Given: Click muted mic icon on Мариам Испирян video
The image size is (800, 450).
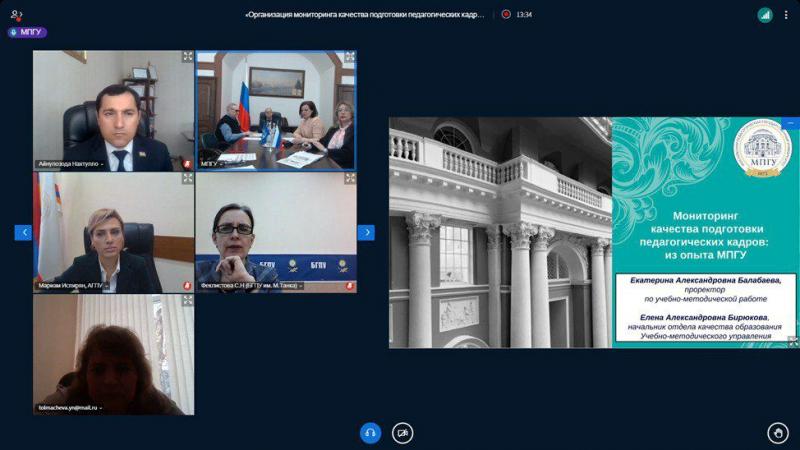Looking at the screenshot, I should (x=187, y=286).
